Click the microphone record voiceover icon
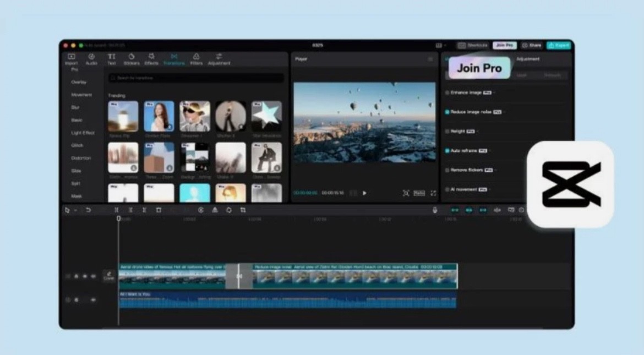Viewport: 644px width, 355px height. (x=434, y=210)
